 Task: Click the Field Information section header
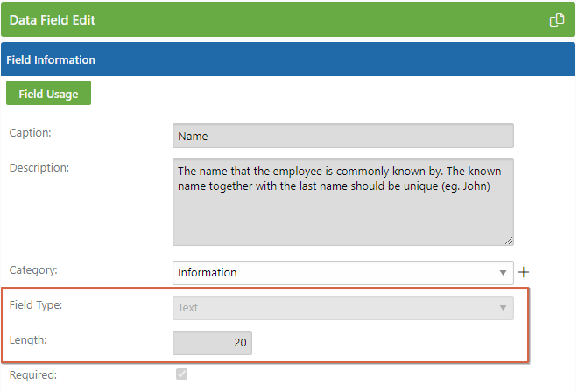(x=288, y=59)
